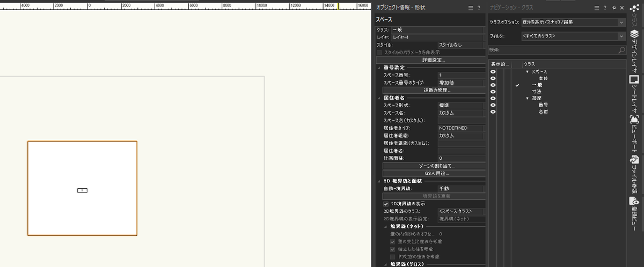Uncheck 2D境界線の表示 checkbox

pos(386,204)
